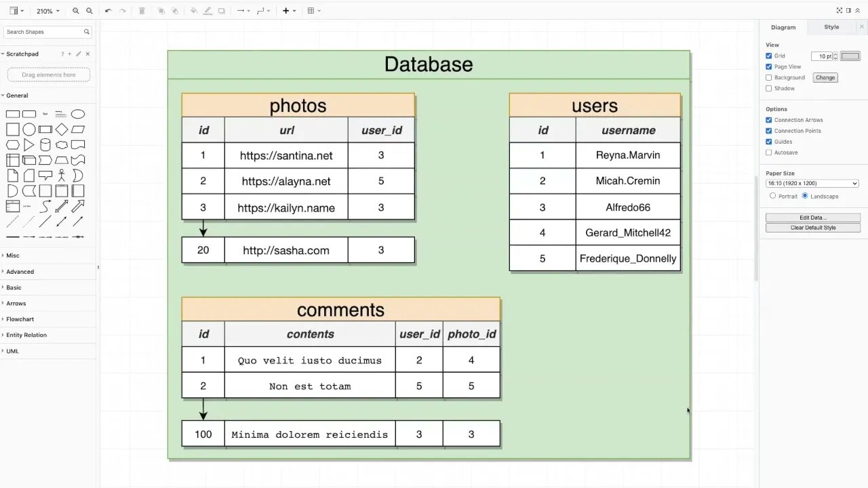
Task: Select the callout speech bubble shape
Action: tap(45, 176)
